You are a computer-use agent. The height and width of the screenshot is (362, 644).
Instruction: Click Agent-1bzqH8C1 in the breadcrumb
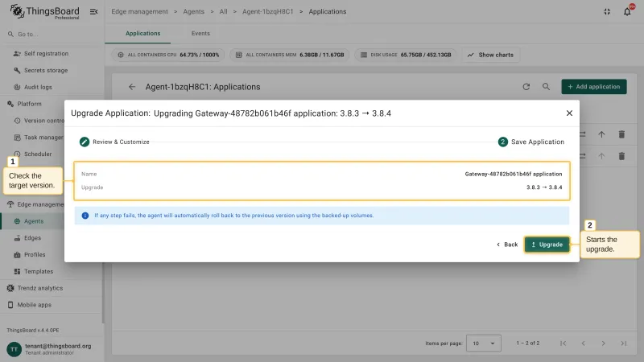[268, 11]
